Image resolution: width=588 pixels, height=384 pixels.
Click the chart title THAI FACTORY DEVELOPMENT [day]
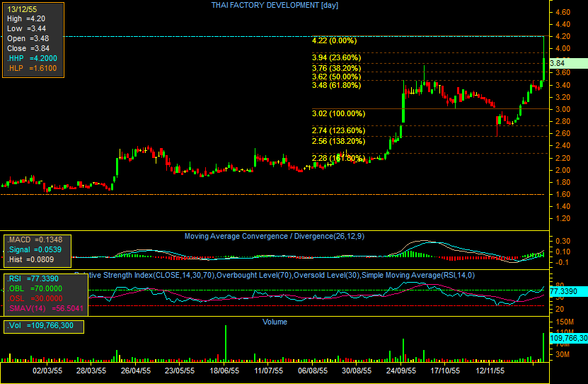coord(275,5)
